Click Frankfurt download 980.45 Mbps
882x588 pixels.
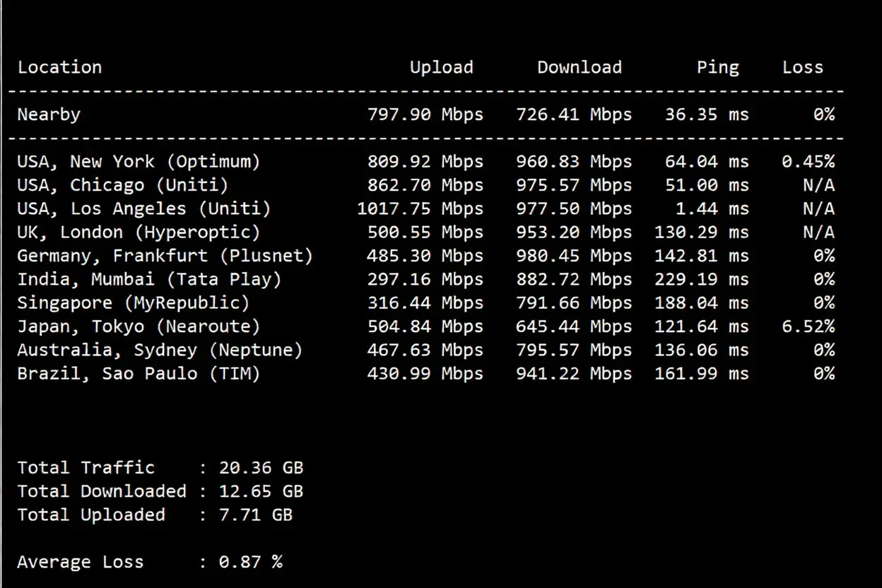pyautogui.click(x=574, y=256)
